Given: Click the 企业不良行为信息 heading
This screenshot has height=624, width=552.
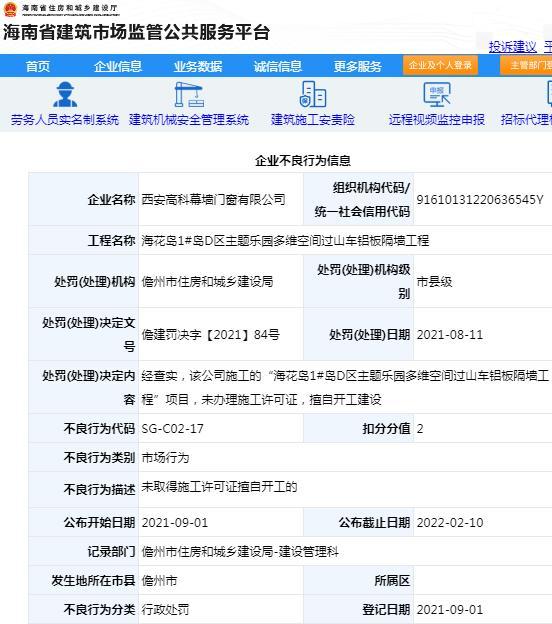Looking at the screenshot, I should click(303, 160).
